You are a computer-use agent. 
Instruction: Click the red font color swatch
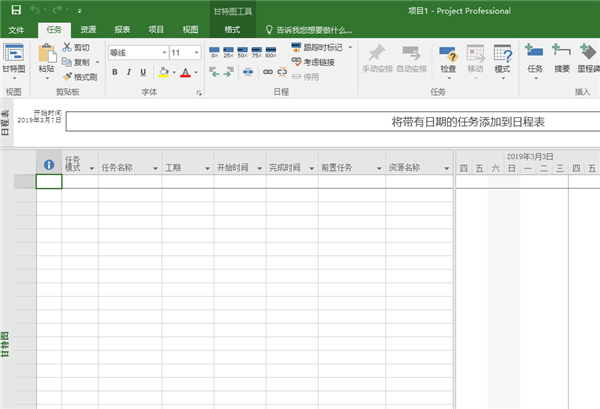(184, 72)
